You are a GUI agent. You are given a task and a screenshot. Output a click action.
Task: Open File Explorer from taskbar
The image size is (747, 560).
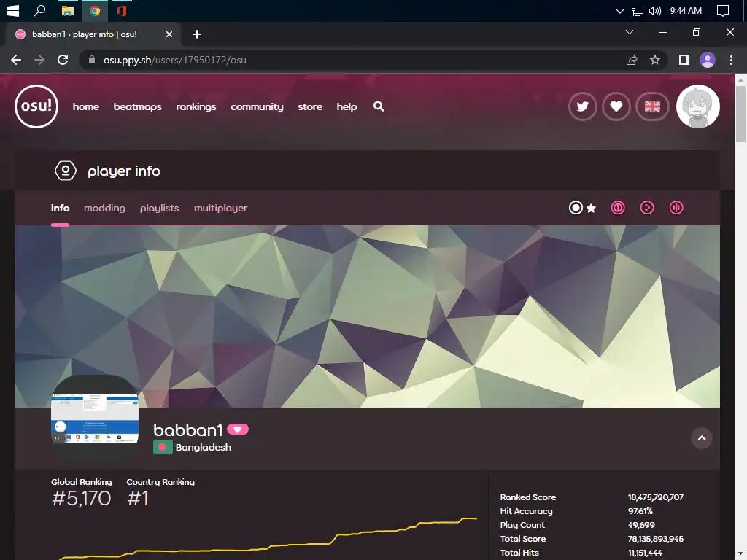pos(68,10)
